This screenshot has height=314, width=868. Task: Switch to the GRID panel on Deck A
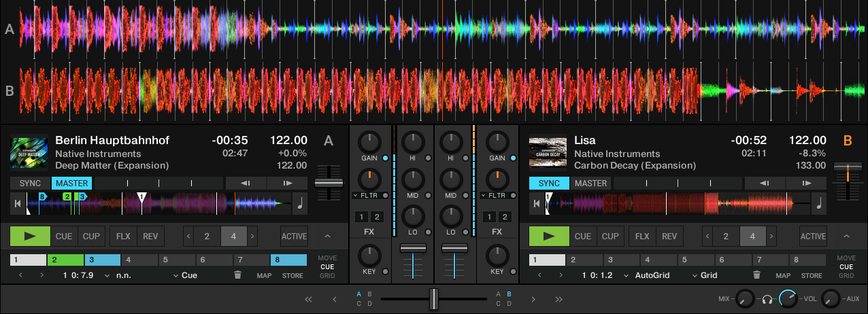point(327,276)
